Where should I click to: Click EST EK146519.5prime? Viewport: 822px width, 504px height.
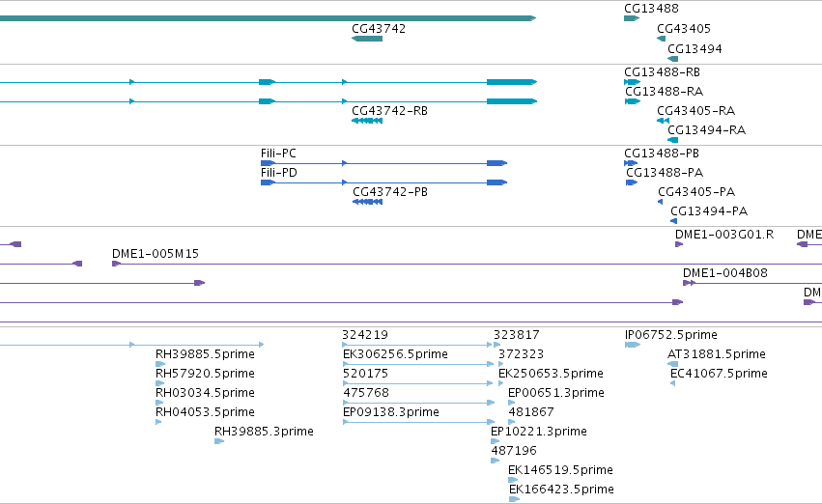click(560, 471)
